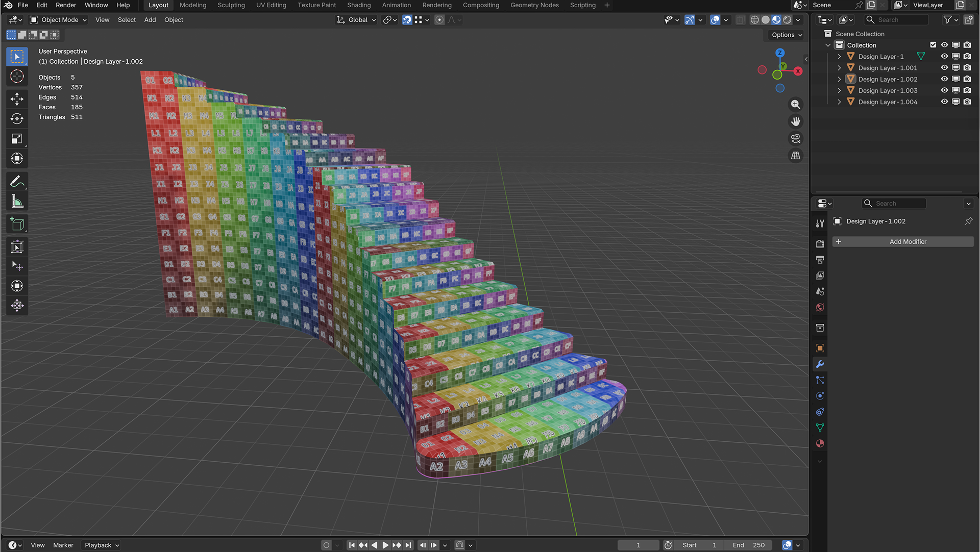Switch to the UV Editing workspace tab

click(x=271, y=5)
